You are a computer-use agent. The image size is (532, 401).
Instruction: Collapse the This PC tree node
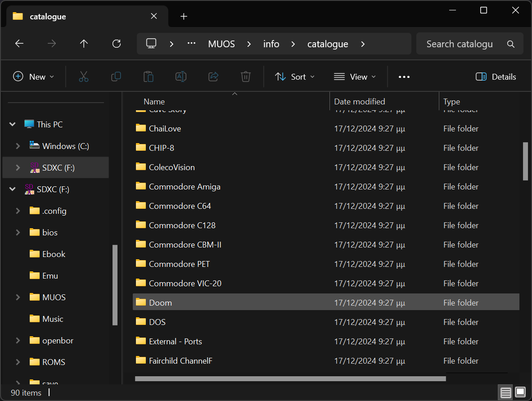13,124
